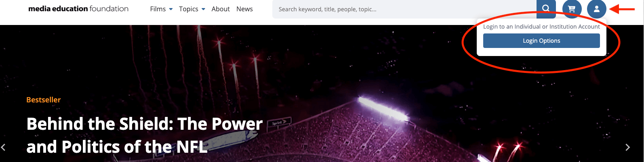The height and width of the screenshot is (162, 644).
Task: Click the caret arrow beside Films
Action: 171,9
